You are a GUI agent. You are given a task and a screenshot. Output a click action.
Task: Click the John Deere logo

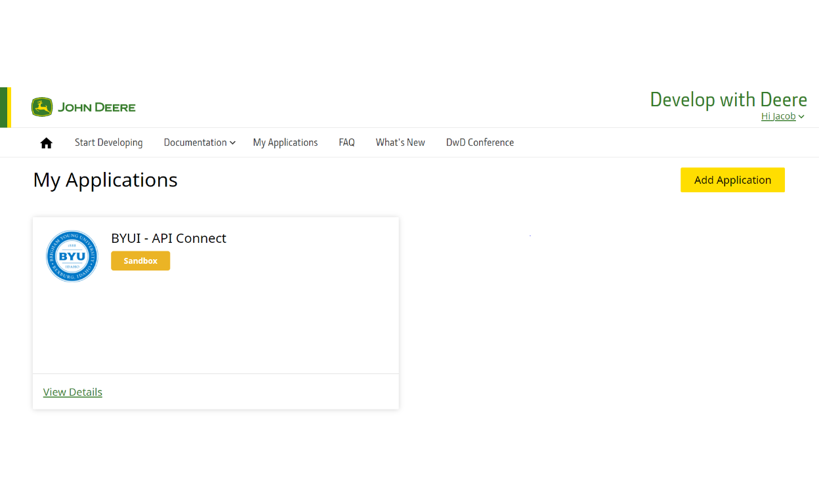coord(83,107)
